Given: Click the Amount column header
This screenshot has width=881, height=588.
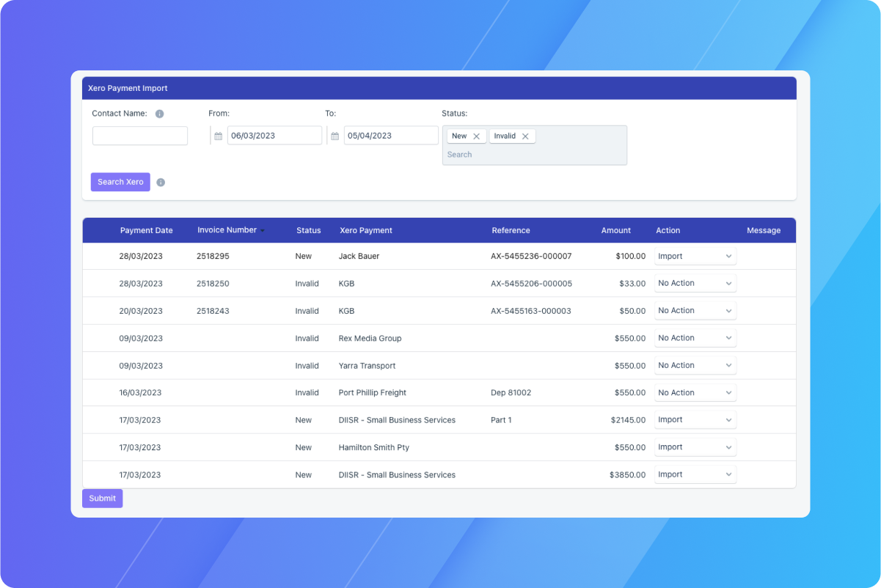Looking at the screenshot, I should point(616,230).
